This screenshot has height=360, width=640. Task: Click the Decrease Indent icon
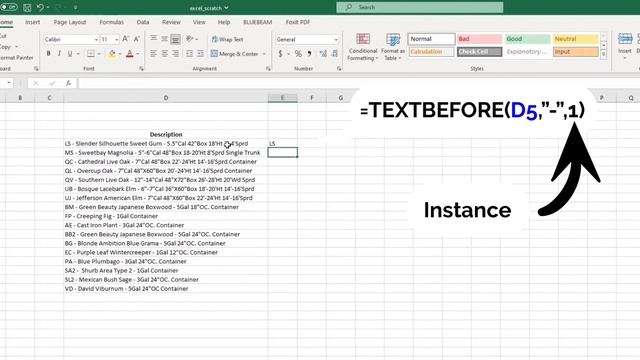coord(189,53)
